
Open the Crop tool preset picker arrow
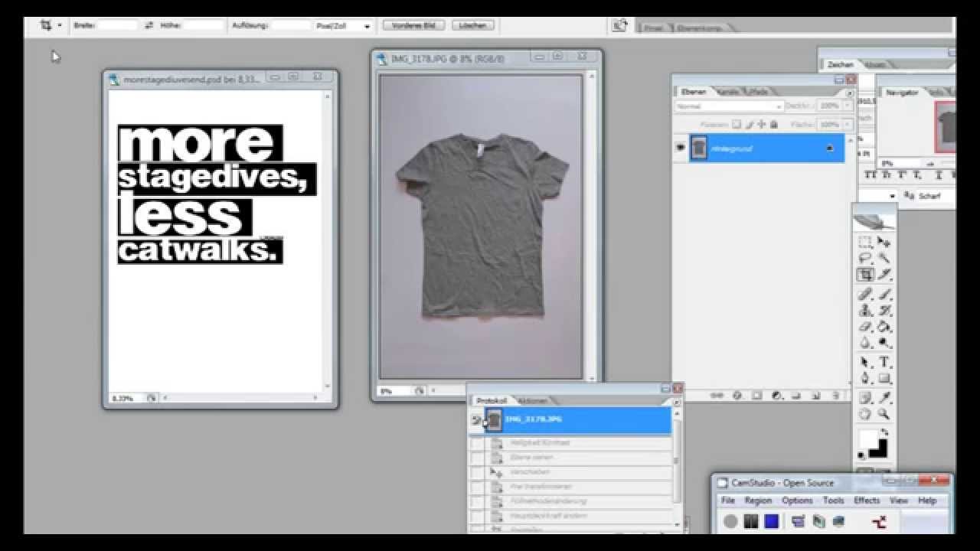[x=59, y=25]
